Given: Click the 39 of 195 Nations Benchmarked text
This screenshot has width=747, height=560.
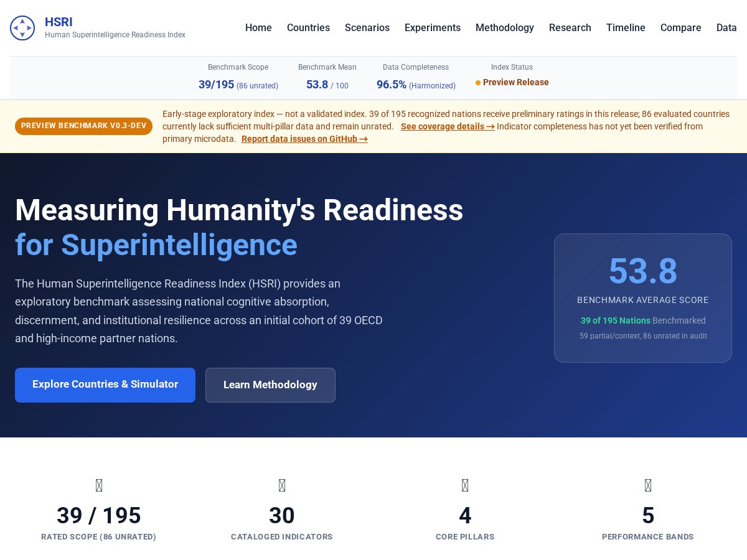Looking at the screenshot, I should (x=643, y=320).
